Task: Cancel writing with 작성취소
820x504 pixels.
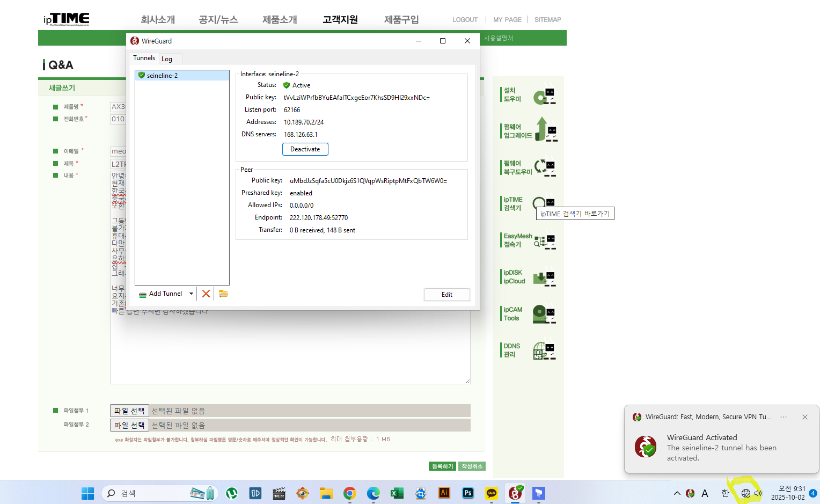Action: [472, 466]
